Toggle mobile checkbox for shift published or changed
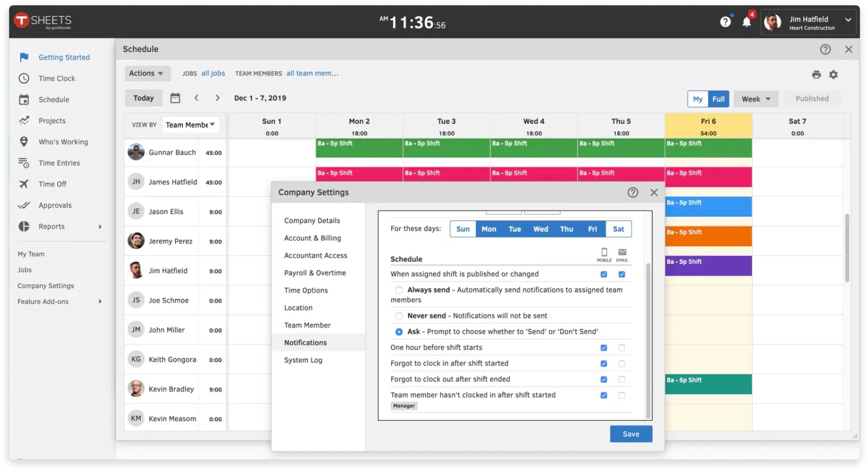This screenshot has height=471, width=868. pyautogui.click(x=604, y=274)
